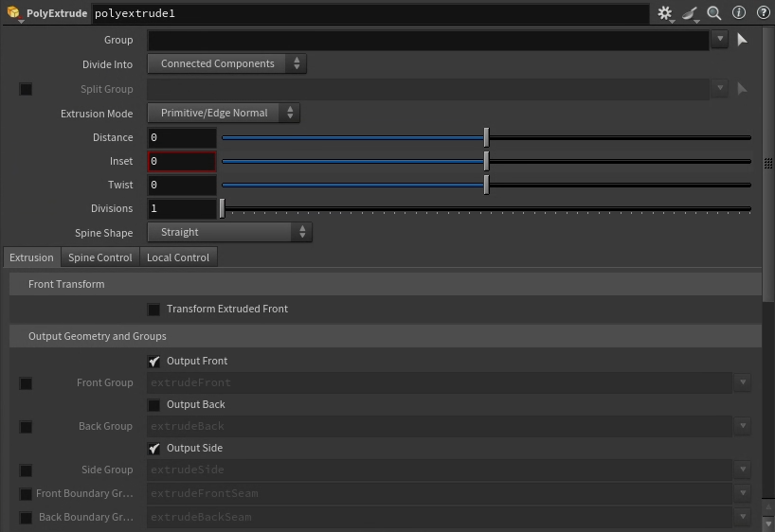Image resolution: width=775 pixels, height=532 pixels.
Task: Click the Group input field
Action: pyautogui.click(x=428, y=40)
